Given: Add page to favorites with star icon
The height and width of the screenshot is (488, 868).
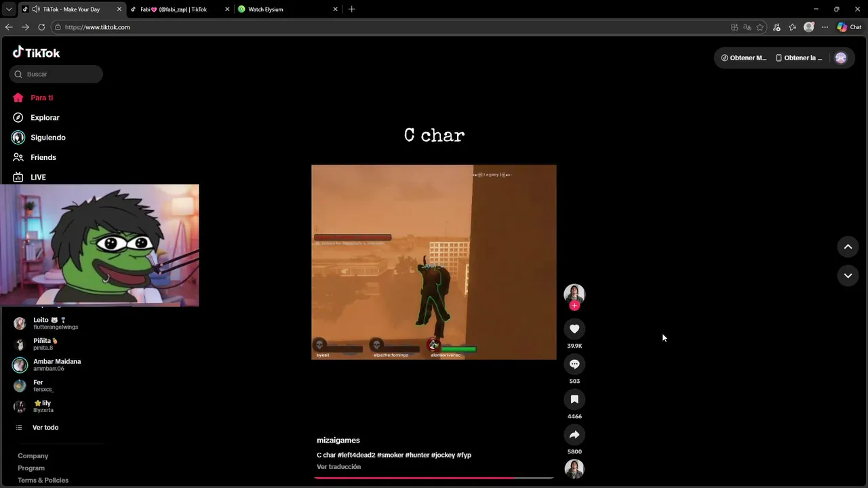Looking at the screenshot, I should 759,27.
